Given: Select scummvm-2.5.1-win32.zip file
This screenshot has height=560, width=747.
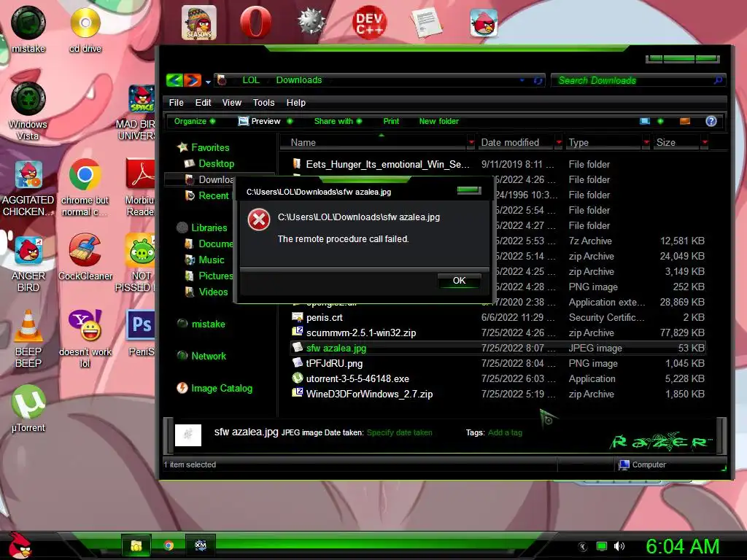Looking at the screenshot, I should click(360, 332).
